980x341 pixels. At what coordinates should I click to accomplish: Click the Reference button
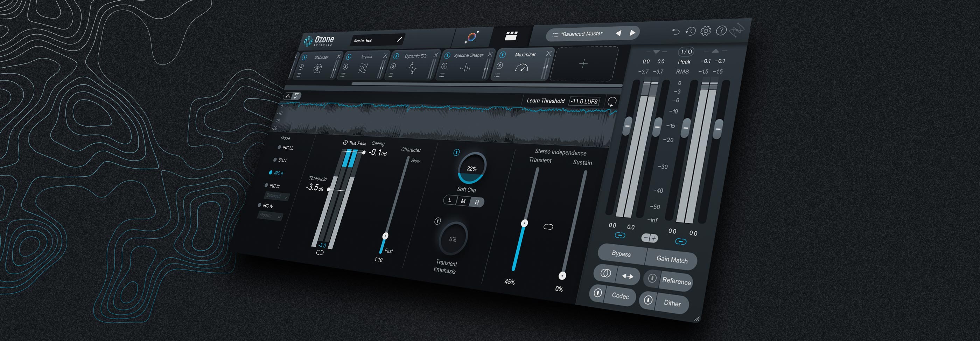[677, 281]
